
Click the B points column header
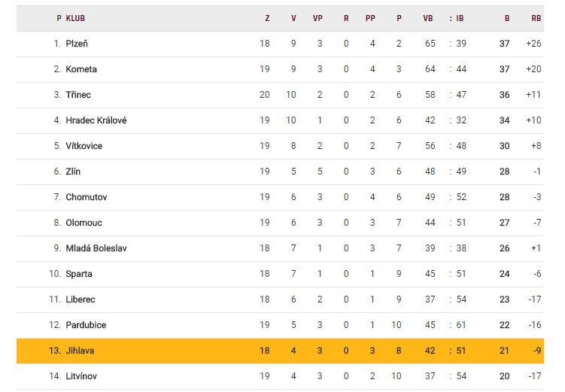[x=506, y=18]
